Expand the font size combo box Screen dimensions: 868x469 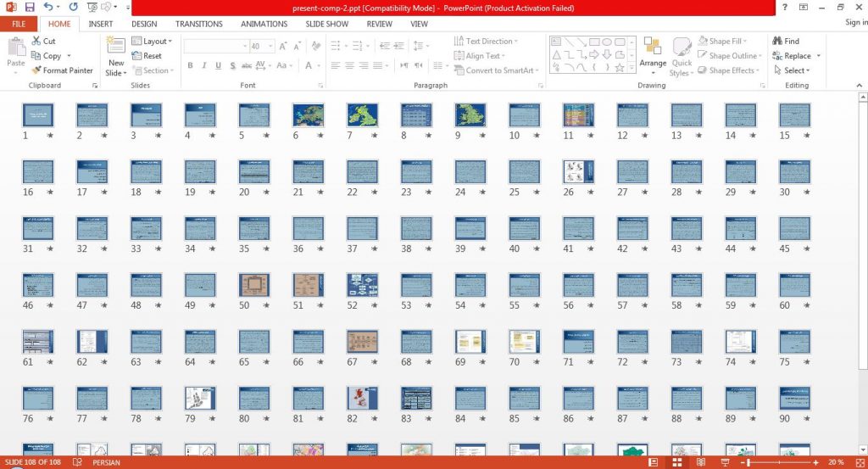[x=270, y=46]
